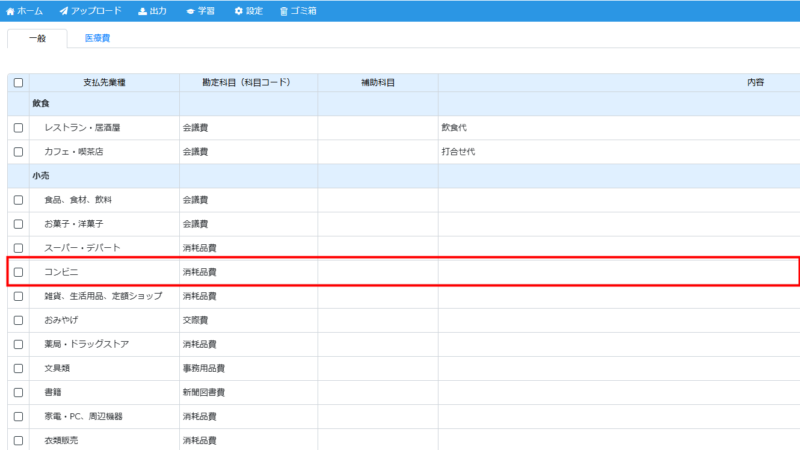Viewport: 800px width, 450px height.
Task: Click the 飲食代 content cell
Action: 454,128
